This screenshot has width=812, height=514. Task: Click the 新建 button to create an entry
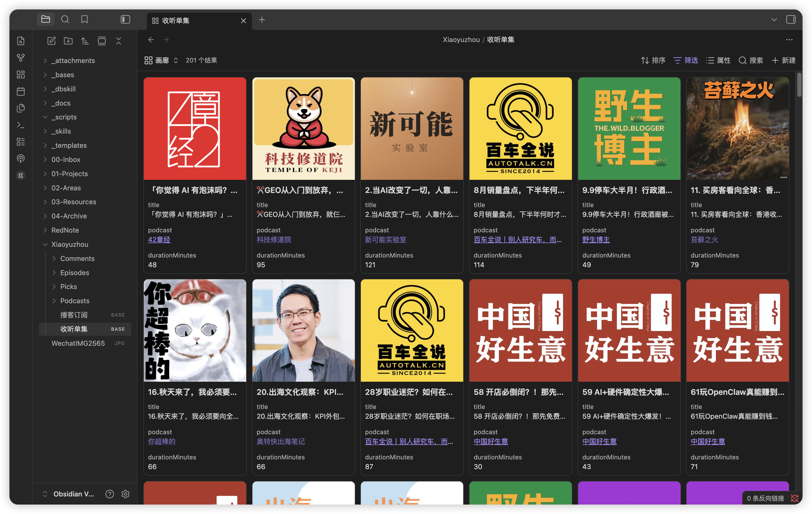pos(784,60)
